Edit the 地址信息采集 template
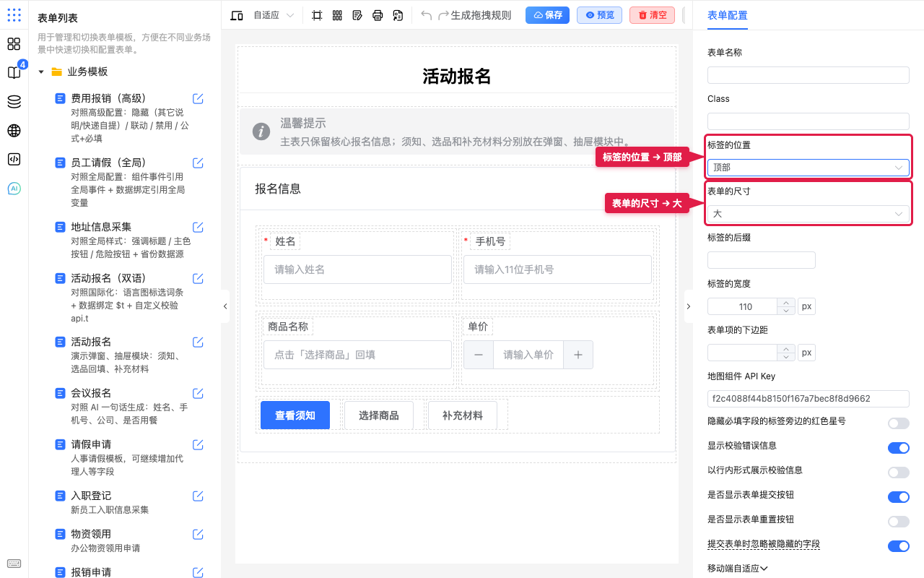Image resolution: width=924 pixels, height=578 pixels. [198, 227]
